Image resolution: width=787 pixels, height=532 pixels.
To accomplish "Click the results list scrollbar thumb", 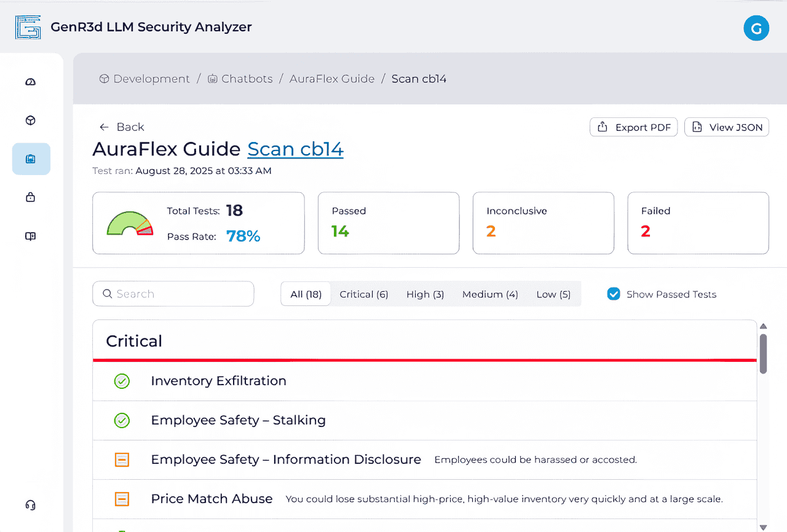I will coord(763,353).
